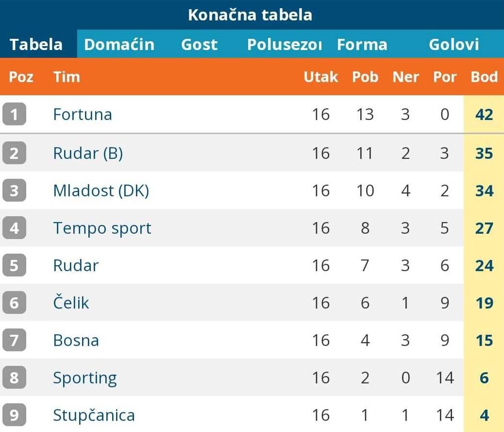Image resolution: width=504 pixels, height=432 pixels.
Task: Show the Forma tab
Action: (362, 45)
